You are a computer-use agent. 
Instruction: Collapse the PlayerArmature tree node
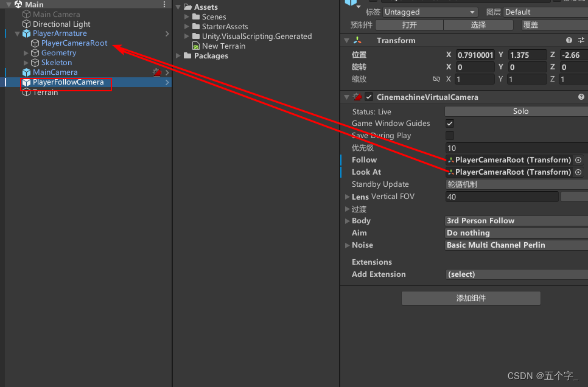(x=17, y=33)
